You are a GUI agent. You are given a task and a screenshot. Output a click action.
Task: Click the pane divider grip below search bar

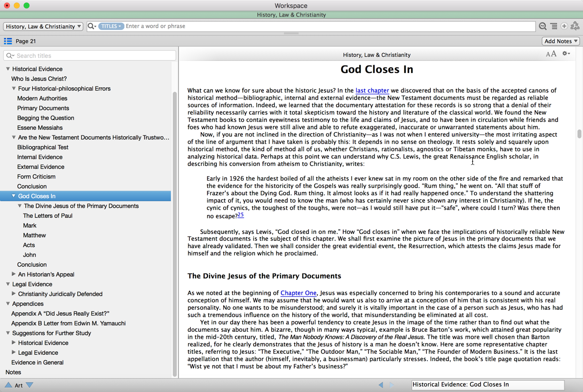(291, 33)
